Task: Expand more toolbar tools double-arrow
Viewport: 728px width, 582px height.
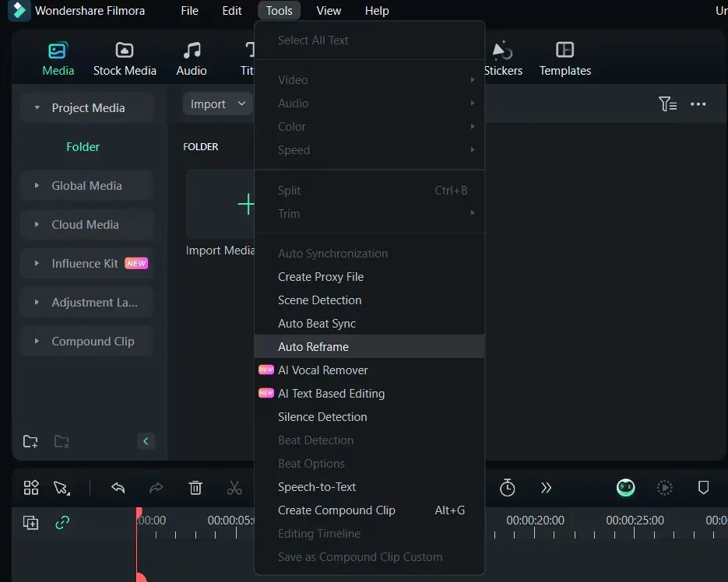Action: click(546, 488)
